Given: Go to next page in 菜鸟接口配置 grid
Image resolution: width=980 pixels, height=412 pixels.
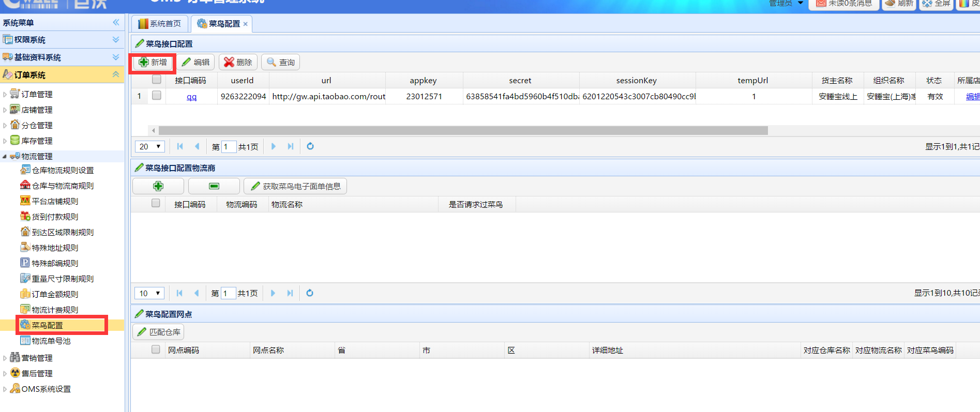Looking at the screenshot, I should (x=274, y=146).
